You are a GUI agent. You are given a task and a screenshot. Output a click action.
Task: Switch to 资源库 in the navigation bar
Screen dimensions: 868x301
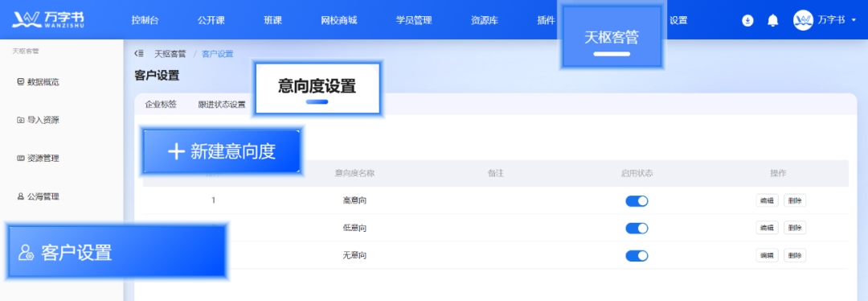click(485, 20)
